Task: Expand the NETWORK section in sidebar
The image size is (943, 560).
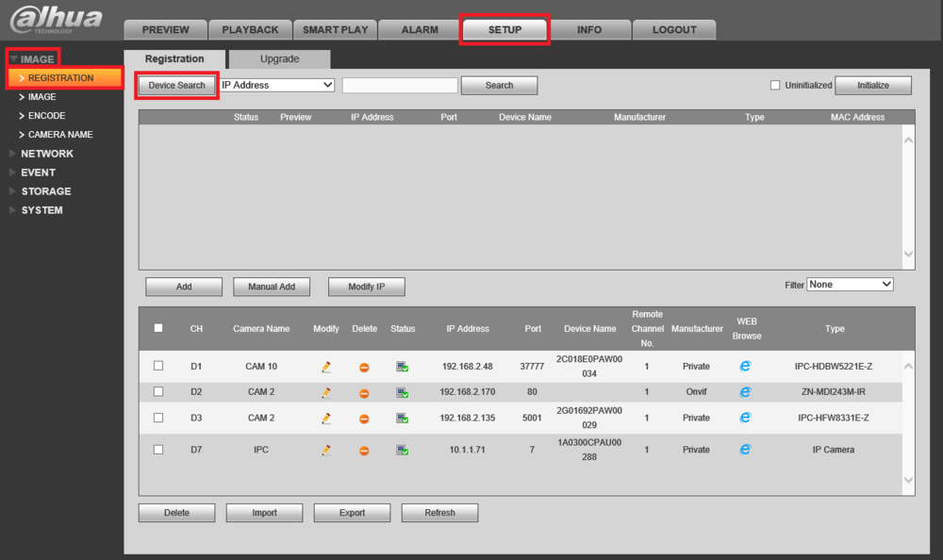Action: coord(47,154)
